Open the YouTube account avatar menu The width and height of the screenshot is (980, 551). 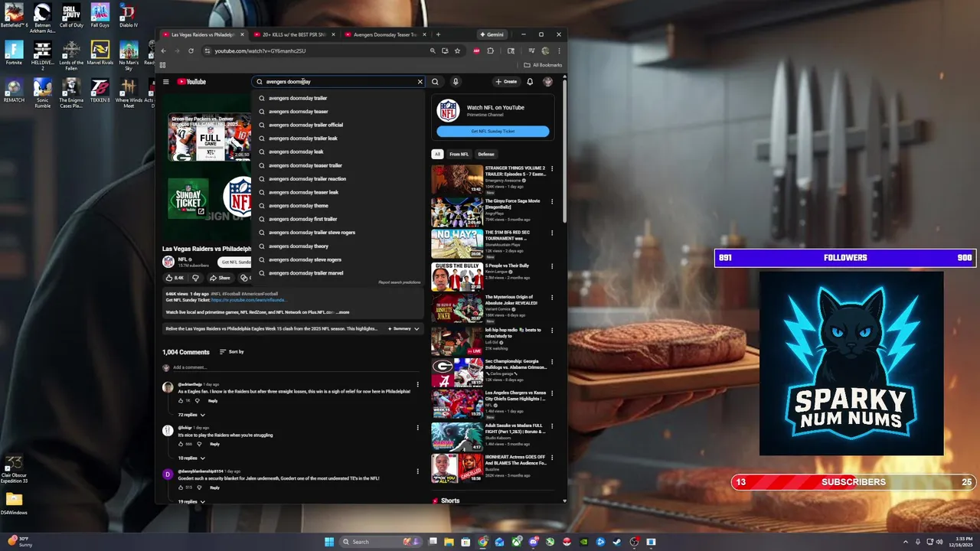pyautogui.click(x=548, y=82)
